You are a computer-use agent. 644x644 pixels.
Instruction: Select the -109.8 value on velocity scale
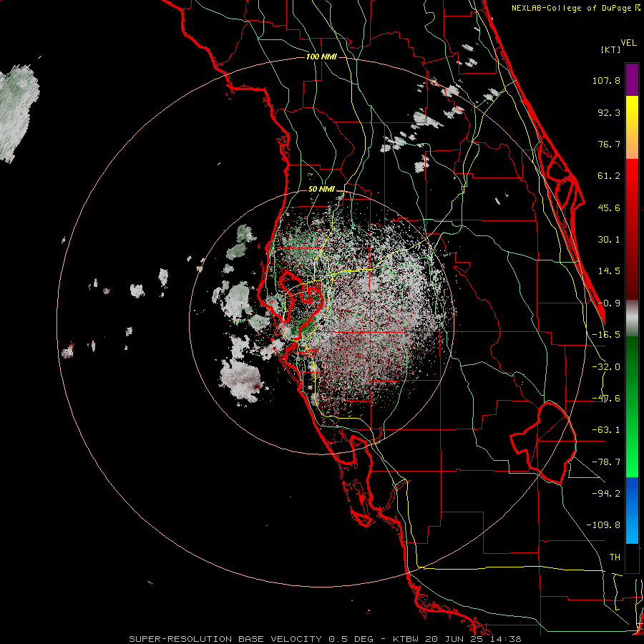click(603, 525)
